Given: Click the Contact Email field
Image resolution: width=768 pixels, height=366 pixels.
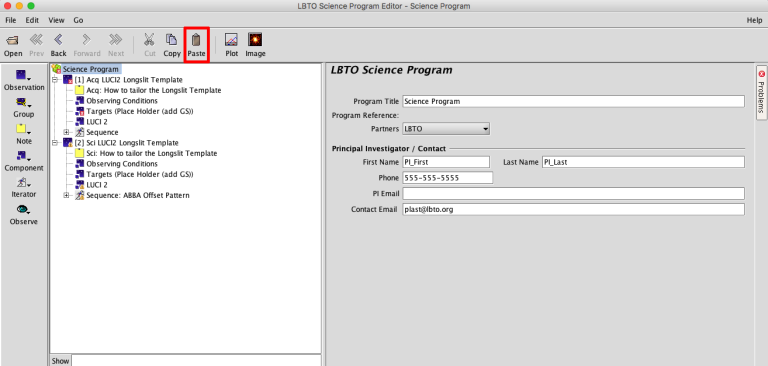Looking at the screenshot, I should pyautogui.click(x=573, y=209).
